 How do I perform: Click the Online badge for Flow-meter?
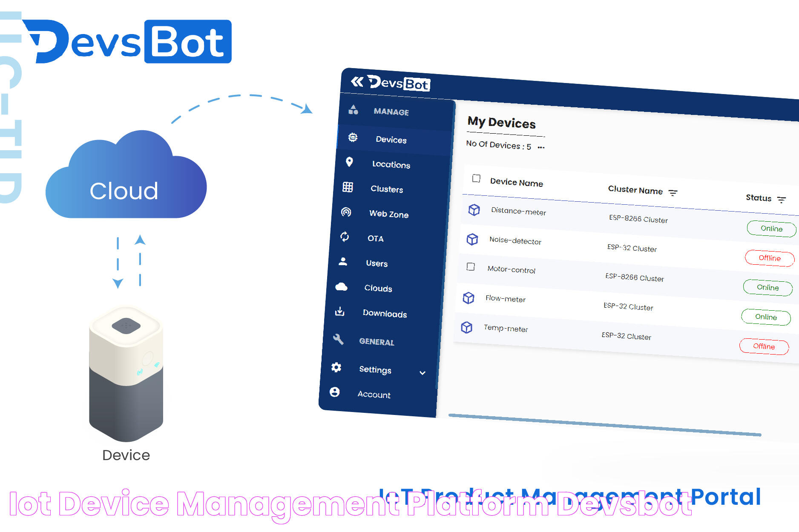pos(766,317)
